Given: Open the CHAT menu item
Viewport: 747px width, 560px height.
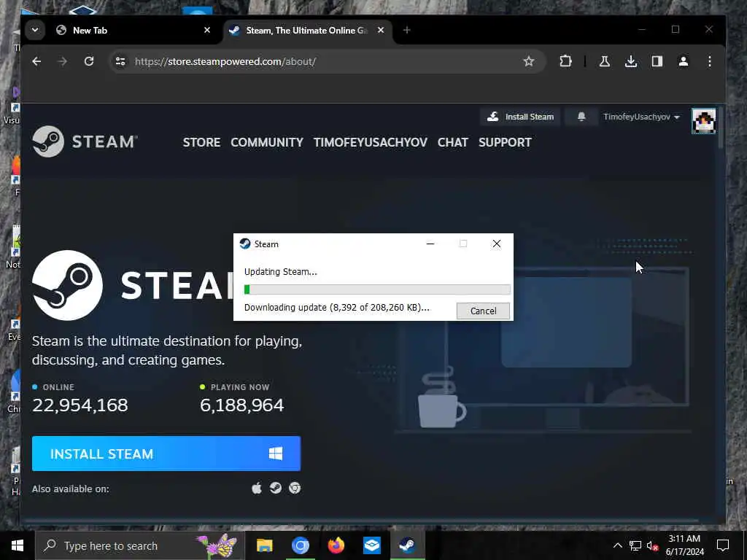Looking at the screenshot, I should tap(452, 142).
